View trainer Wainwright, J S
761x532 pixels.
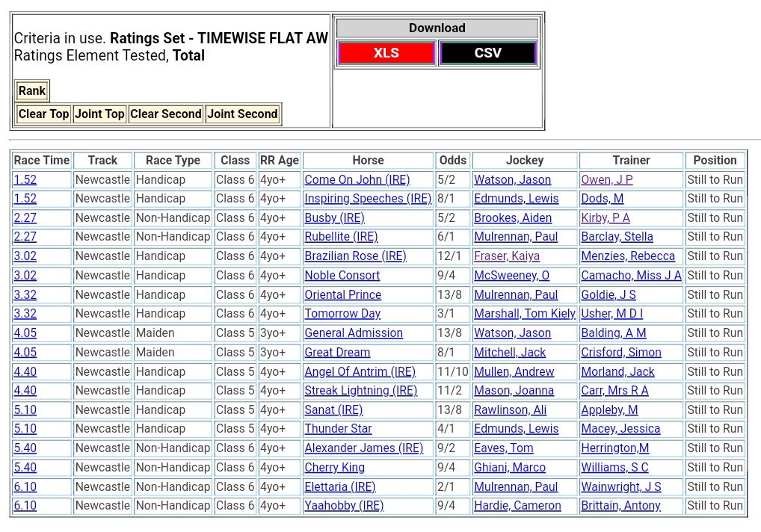coord(620,487)
